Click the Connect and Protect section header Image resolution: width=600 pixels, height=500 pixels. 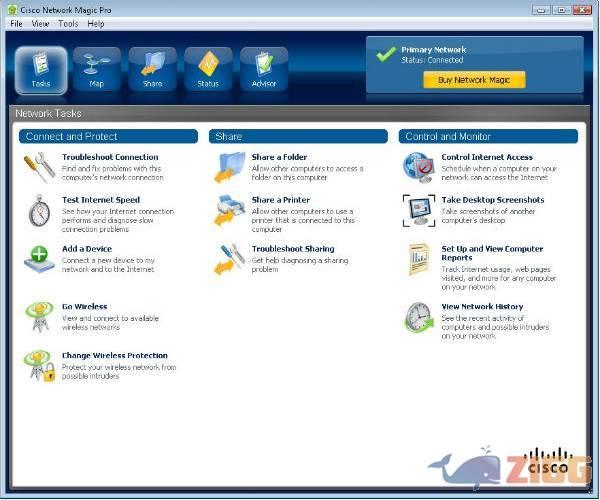108,137
